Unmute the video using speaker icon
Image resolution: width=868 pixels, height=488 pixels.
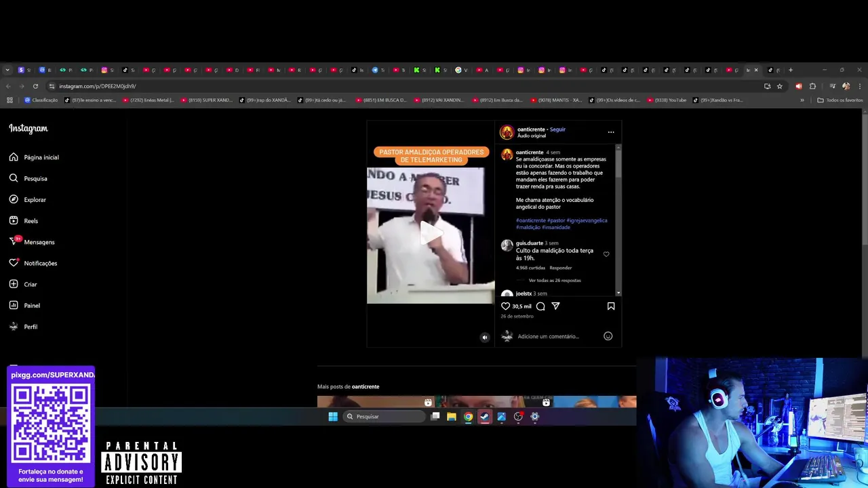[x=484, y=338]
